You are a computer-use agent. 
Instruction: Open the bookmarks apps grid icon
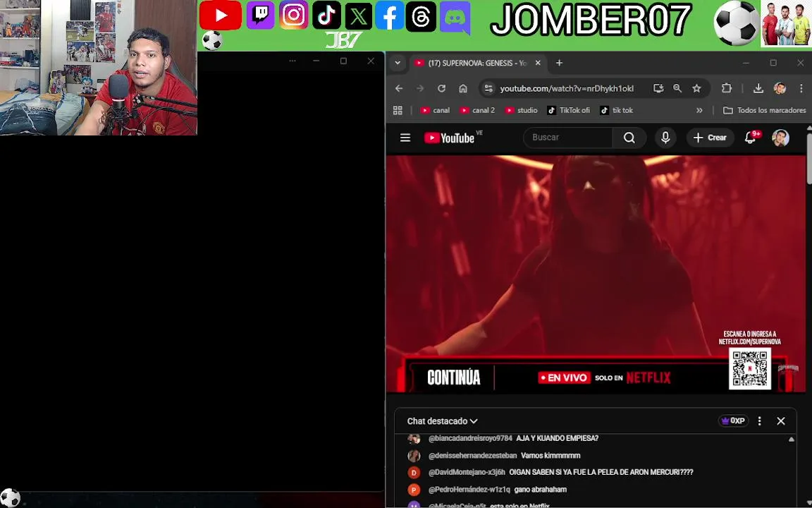point(398,110)
